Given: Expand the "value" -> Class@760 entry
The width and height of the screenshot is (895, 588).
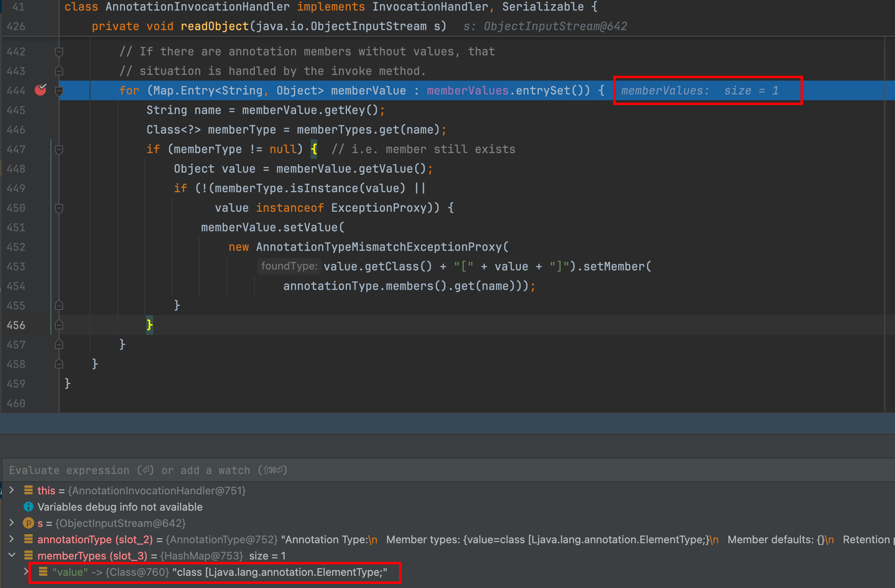Looking at the screenshot, I should [26, 572].
